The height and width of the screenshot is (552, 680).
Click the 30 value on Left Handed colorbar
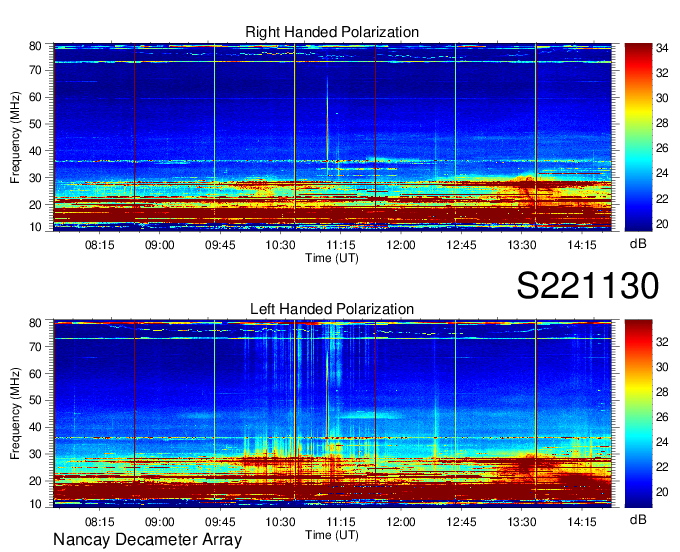662,367
